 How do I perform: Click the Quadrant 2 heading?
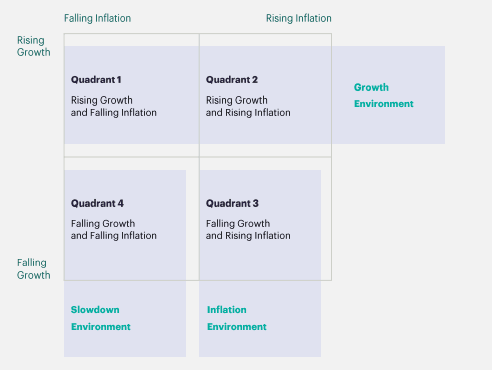[232, 80]
